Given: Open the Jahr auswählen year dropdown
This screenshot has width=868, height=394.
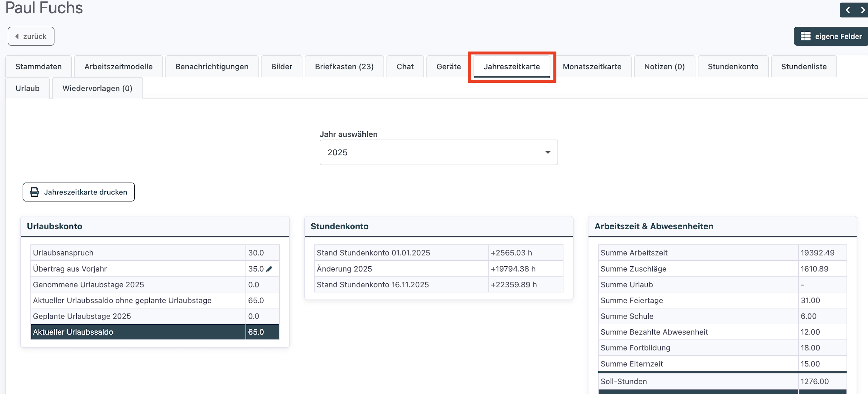Looking at the screenshot, I should [x=438, y=152].
